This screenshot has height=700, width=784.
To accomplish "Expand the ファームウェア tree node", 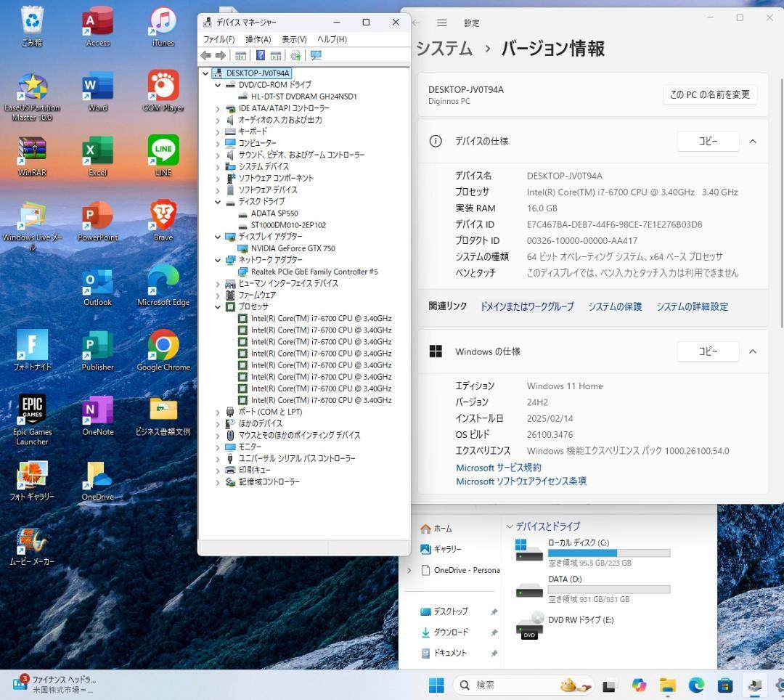I will click(x=218, y=296).
